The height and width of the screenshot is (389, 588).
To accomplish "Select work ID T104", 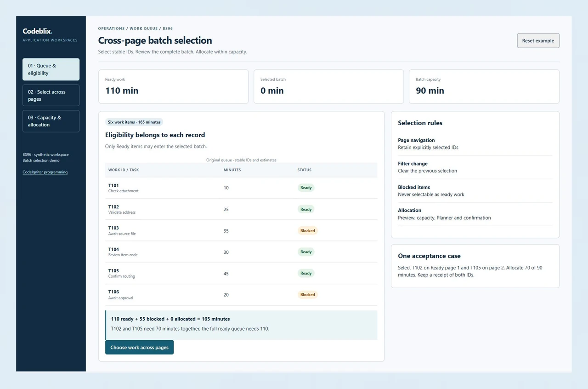I will click(113, 249).
